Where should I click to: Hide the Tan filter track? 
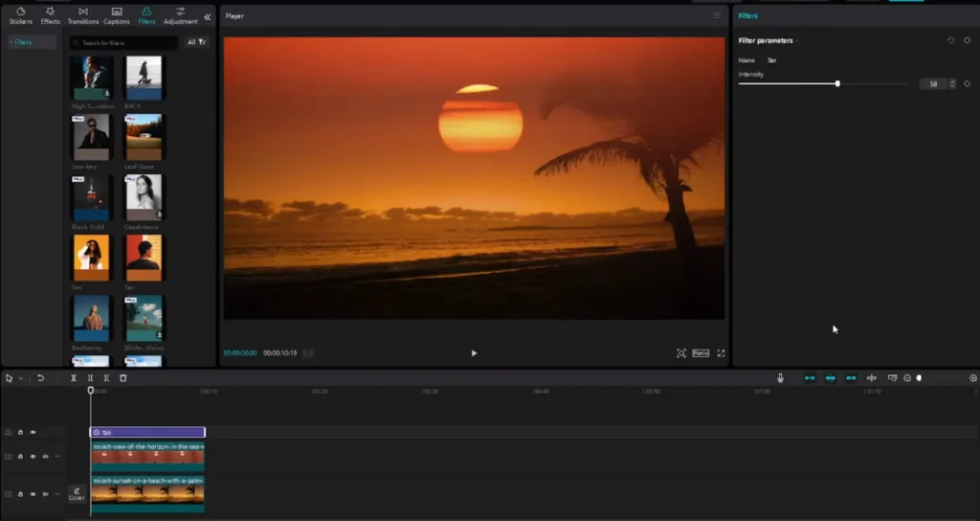[x=33, y=432]
